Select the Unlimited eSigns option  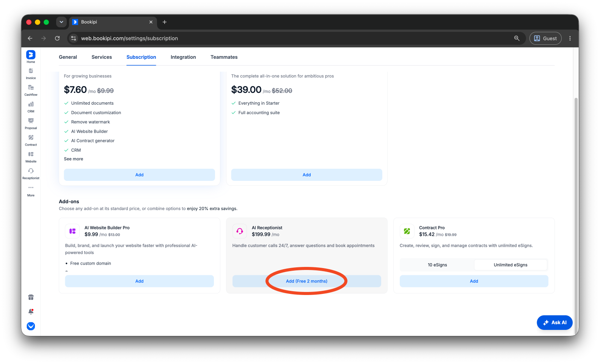[510, 265]
